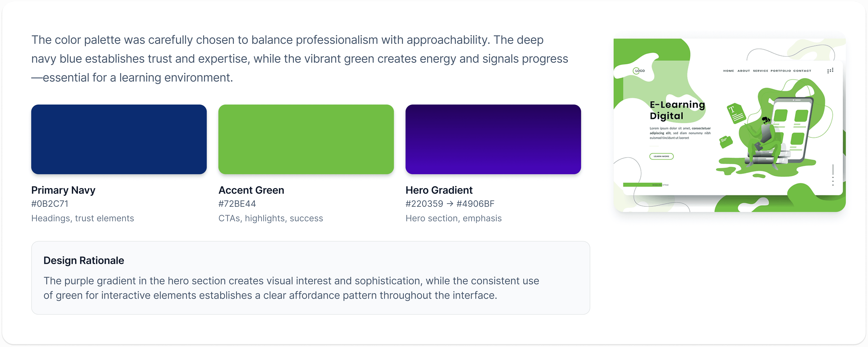Click the PORTFOLIO nav item in mockup
Screen dimensions: 868x347
pyautogui.click(x=781, y=71)
